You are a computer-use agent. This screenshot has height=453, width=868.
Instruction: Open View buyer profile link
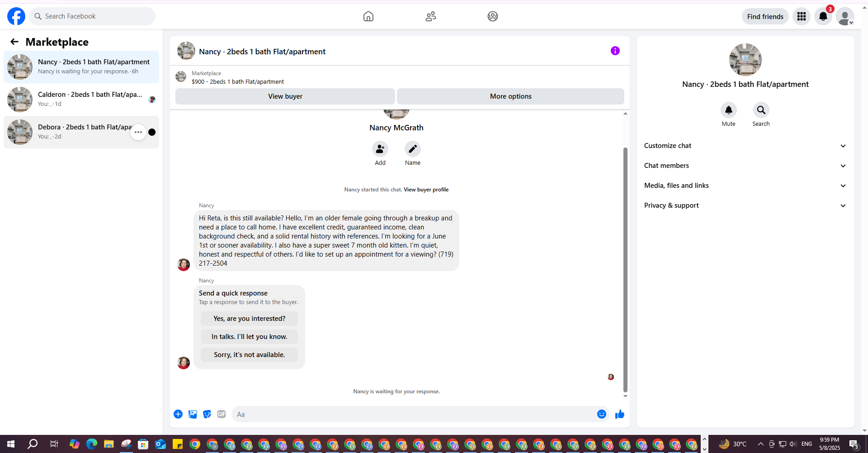click(426, 190)
